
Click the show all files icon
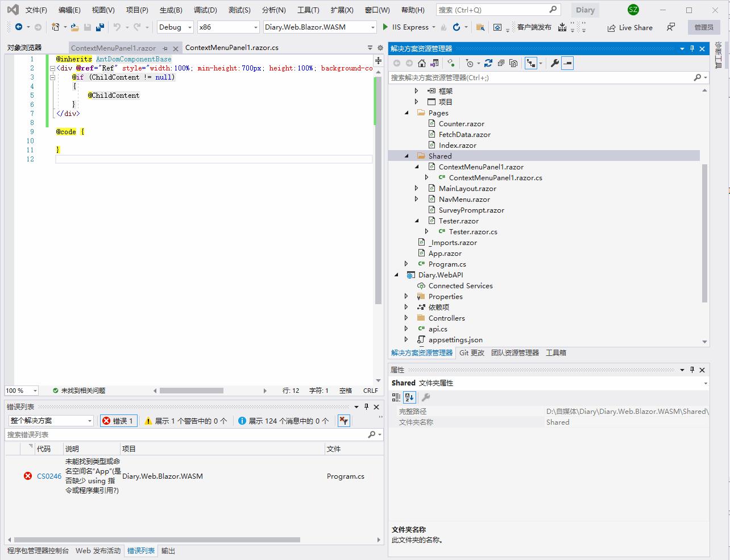pyautogui.click(x=514, y=63)
